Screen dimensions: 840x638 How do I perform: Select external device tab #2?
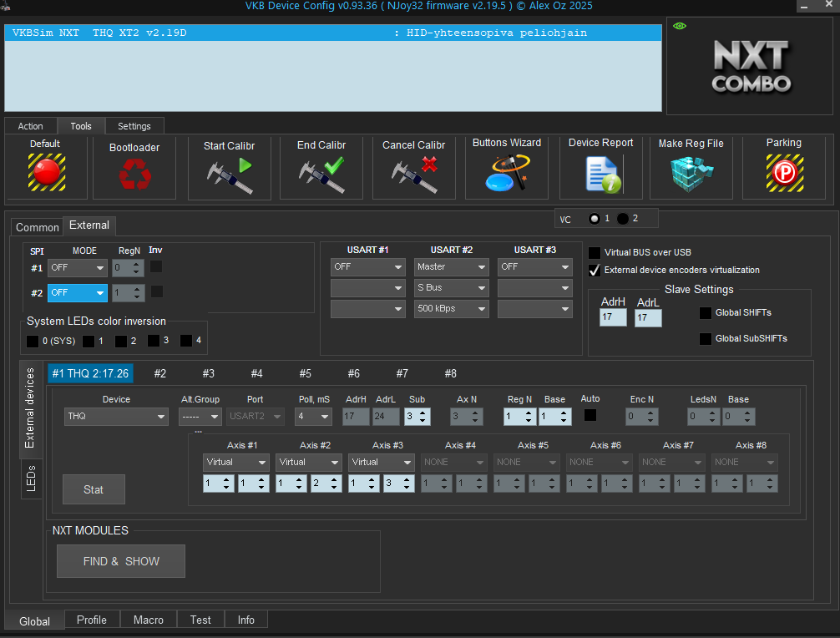[160, 373]
